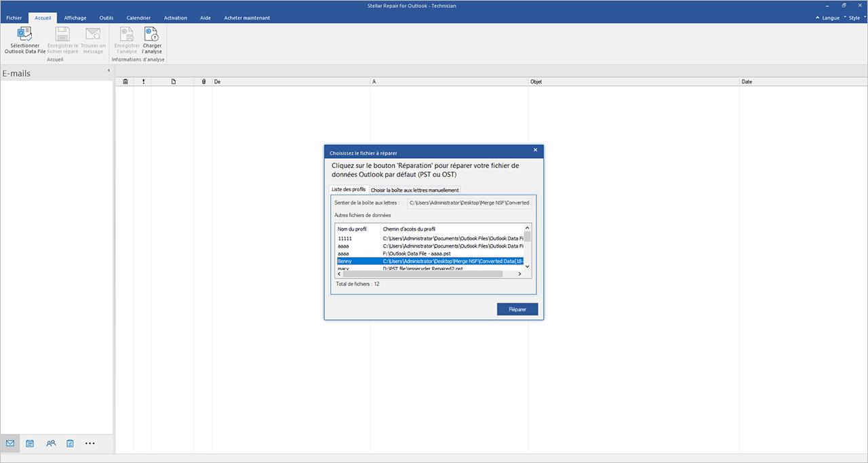Click the three-dots more options icon
Screen dimensions: 868x463
click(x=90, y=443)
